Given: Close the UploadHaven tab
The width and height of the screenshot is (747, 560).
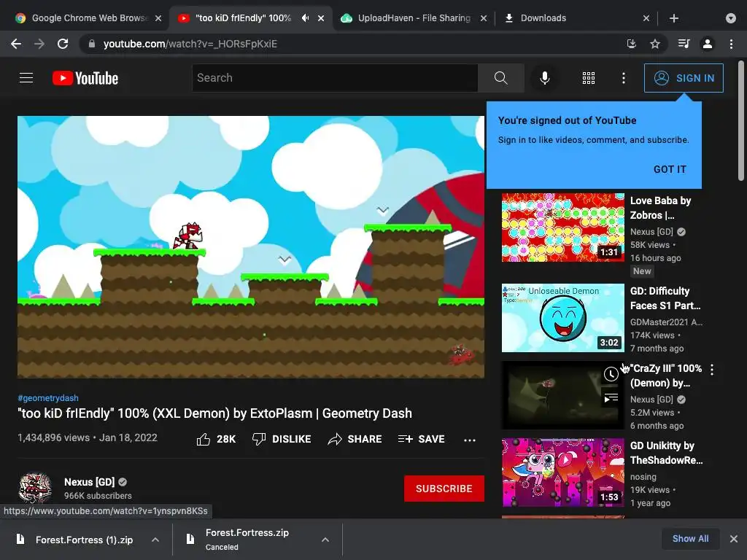Looking at the screenshot, I should [x=484, y=18].
